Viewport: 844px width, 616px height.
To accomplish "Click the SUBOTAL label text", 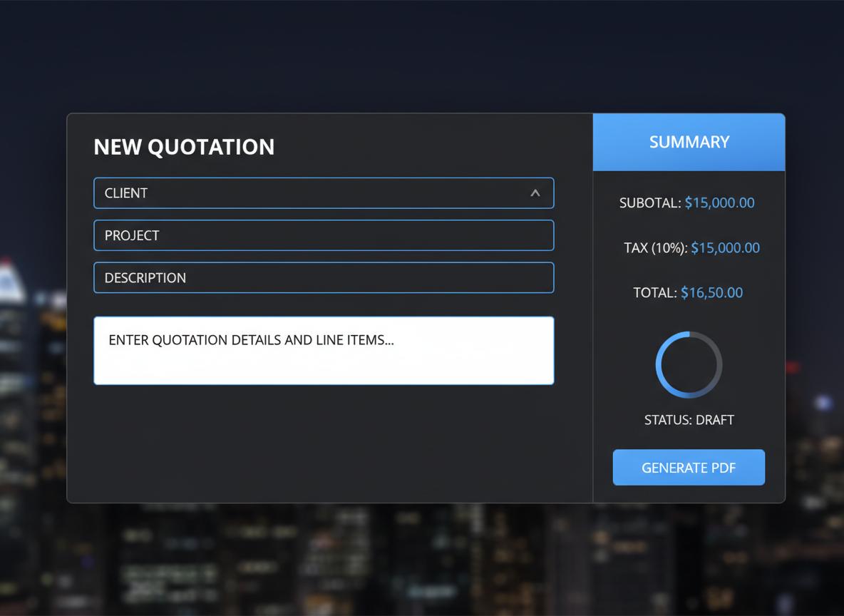I will click(x=649, y=203).
